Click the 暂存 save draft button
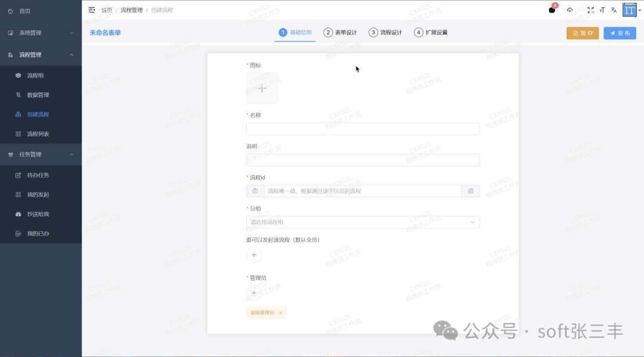This screenshot has height=357, width=644. tap(582, 33)
